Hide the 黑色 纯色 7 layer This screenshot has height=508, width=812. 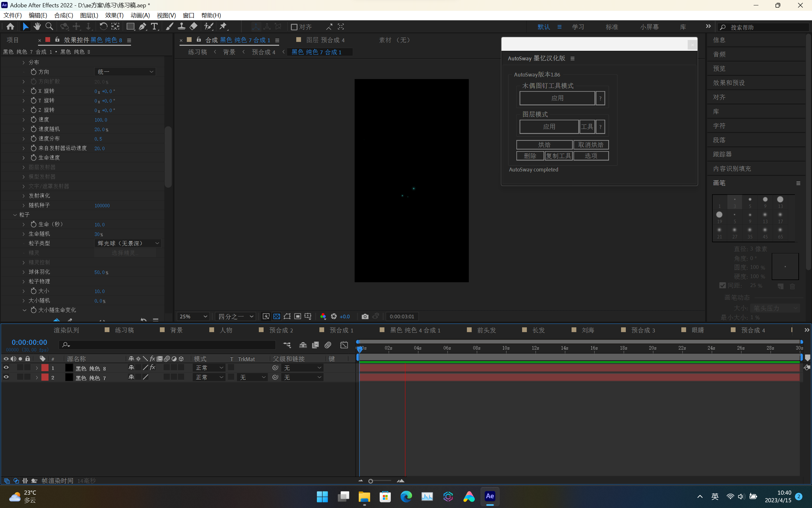click(x=6, y=377)
